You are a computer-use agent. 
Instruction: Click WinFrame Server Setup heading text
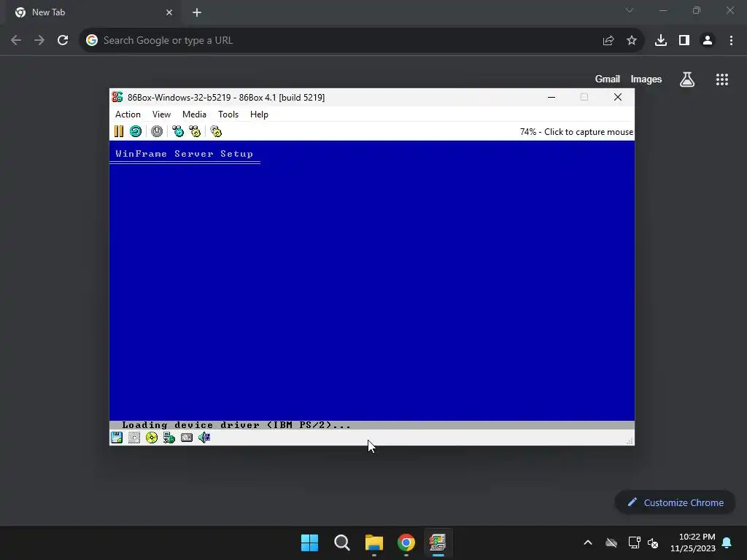(184, 154)
